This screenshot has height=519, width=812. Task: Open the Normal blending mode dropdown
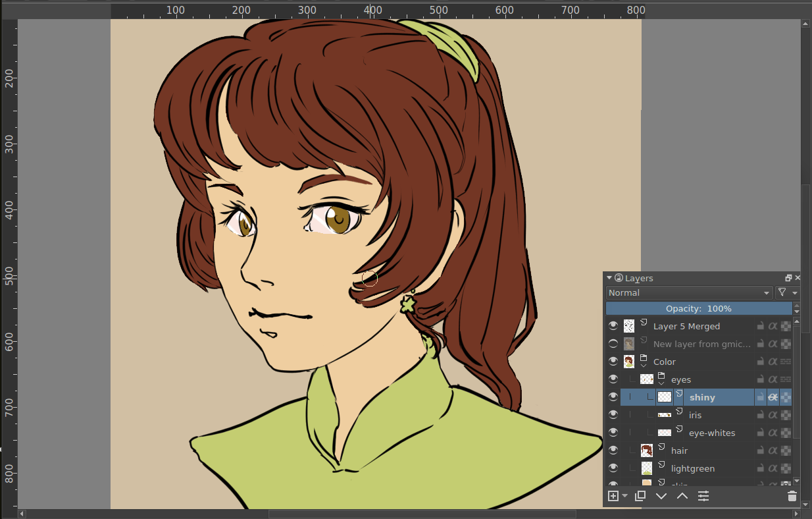689,292
